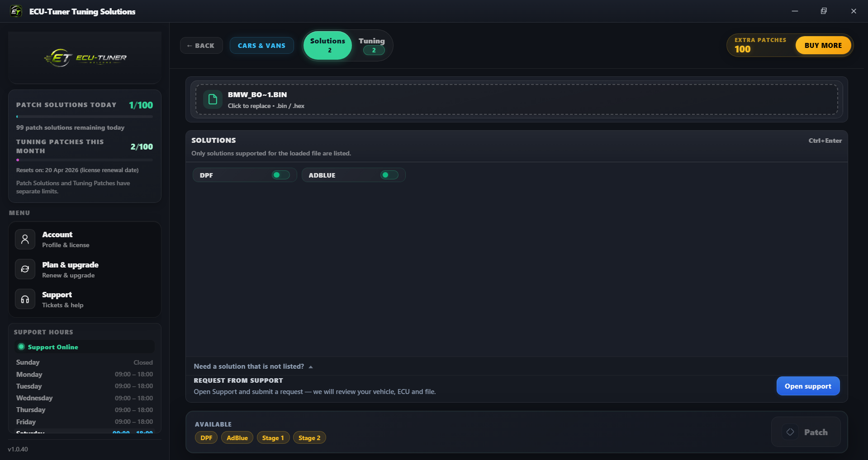This screenshot has width=868, height=460.
Task: Click the diamond icon on Patch button
Action: click(790, 432)
